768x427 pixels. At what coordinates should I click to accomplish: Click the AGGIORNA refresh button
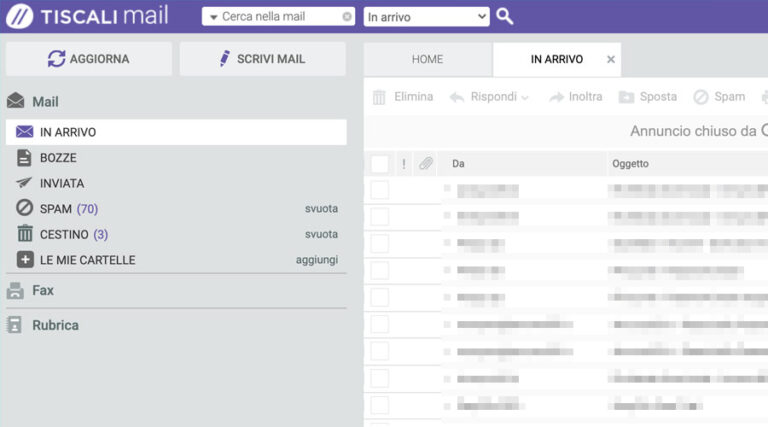[x=89, y=59]
